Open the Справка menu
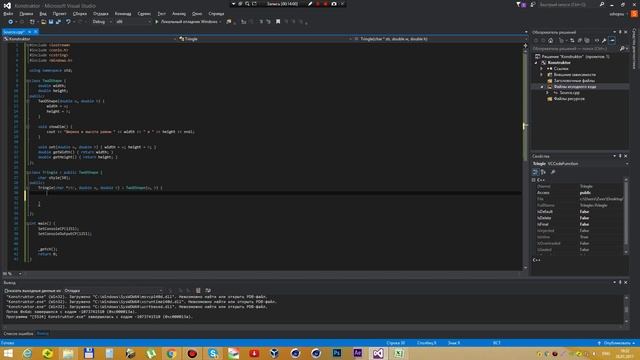This screenshot has width=640, height=360. [x=216, y=13]
